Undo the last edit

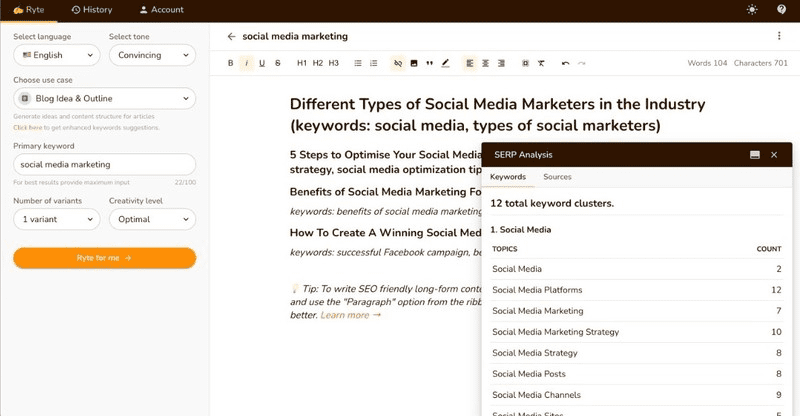click(565, 63)
